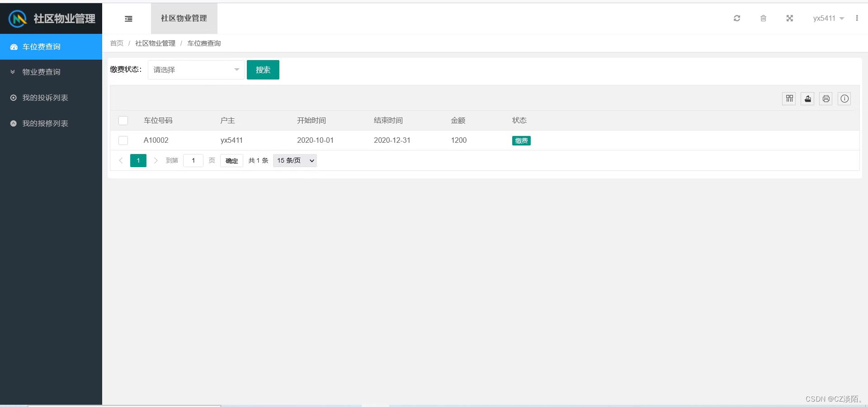This screenshot has width=868, height=407.
Task: Check the row A10002 checkbox
Action: tap(123, 140)
